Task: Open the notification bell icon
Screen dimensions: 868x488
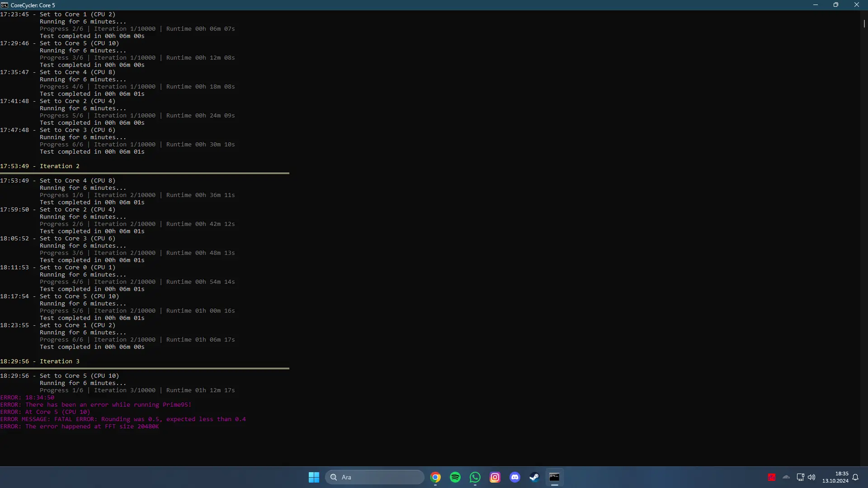Action: coord(855,477)
